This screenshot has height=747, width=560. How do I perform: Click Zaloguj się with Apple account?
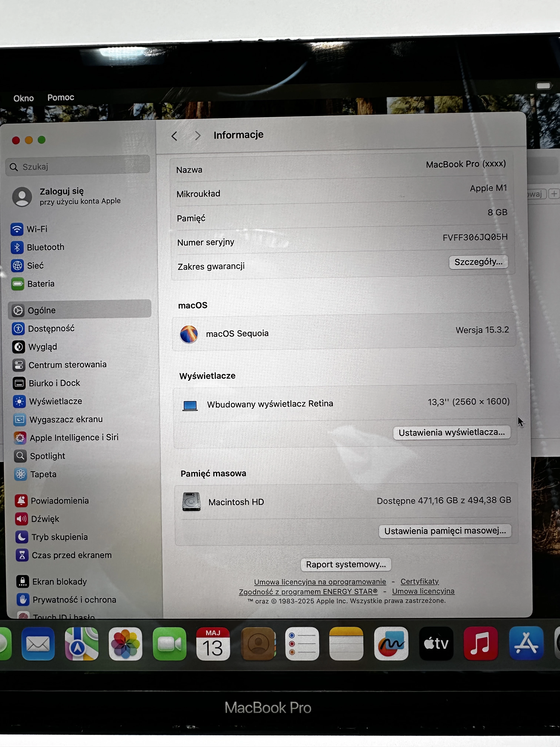(x=67, y=196)
